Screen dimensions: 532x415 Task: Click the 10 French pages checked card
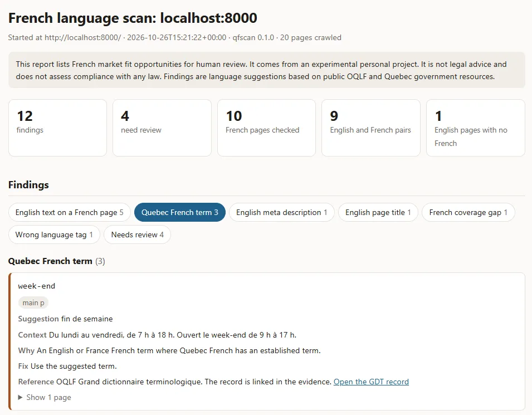[267, 128]
